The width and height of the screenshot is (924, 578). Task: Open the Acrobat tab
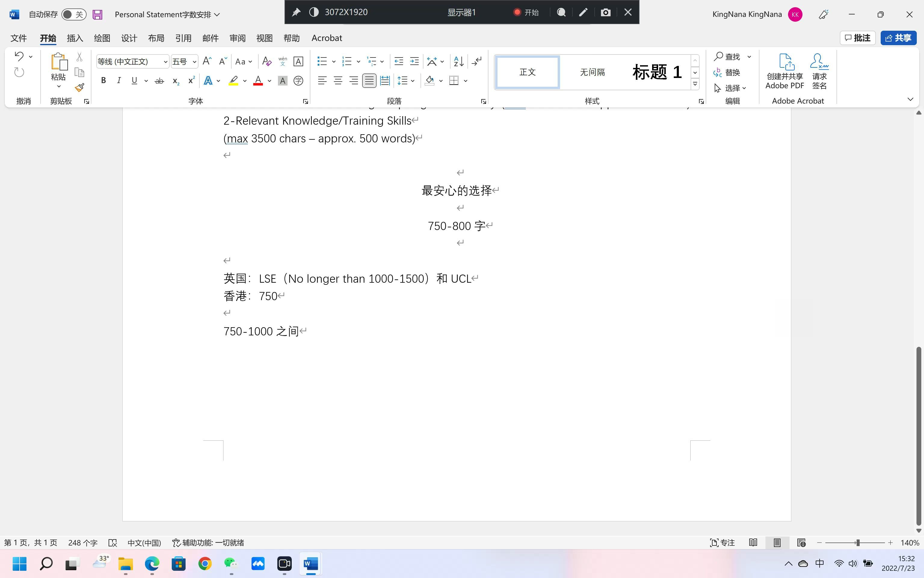[327, 38]
